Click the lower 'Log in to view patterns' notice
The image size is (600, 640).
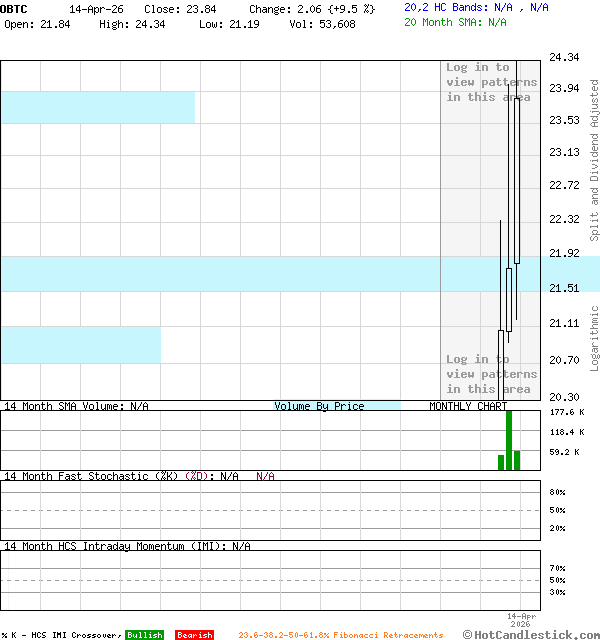491,374
